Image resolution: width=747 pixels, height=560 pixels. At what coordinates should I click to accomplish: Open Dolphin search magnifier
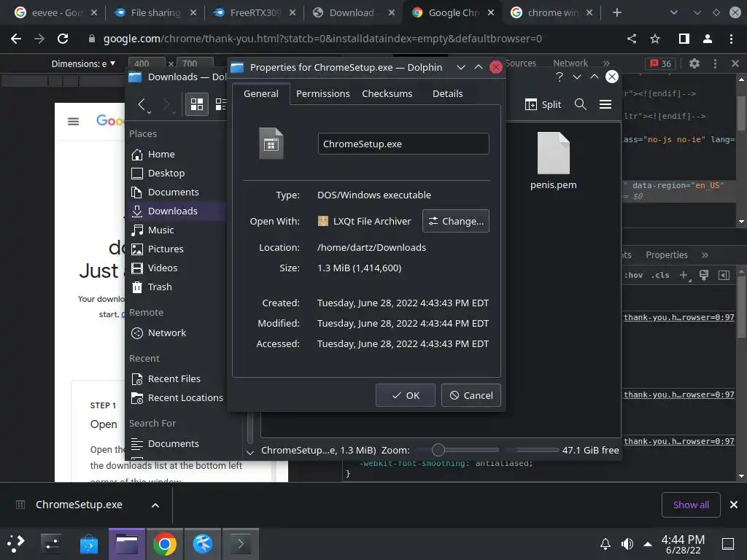[580, 104]
